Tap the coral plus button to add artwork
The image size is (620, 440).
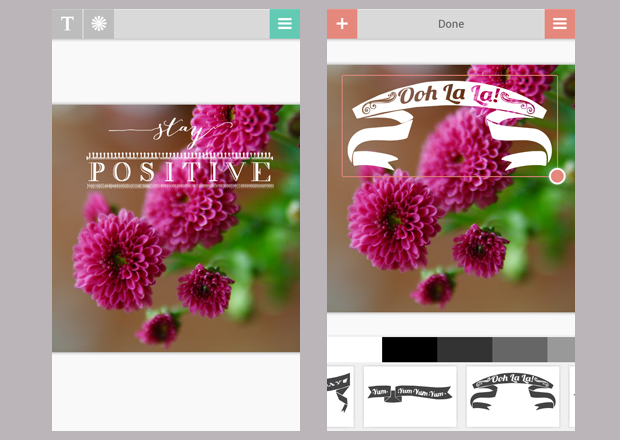(342, 24)
